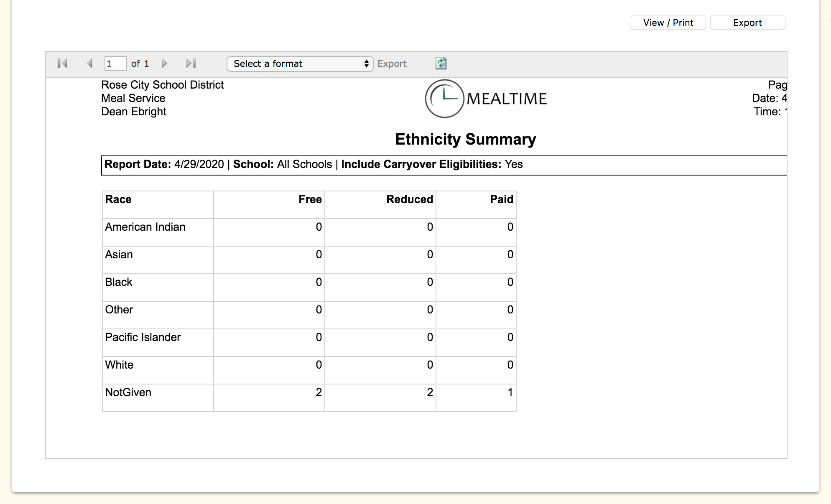Click the Free column header
This screenshot has height=504, width=831.
point(310,199)
